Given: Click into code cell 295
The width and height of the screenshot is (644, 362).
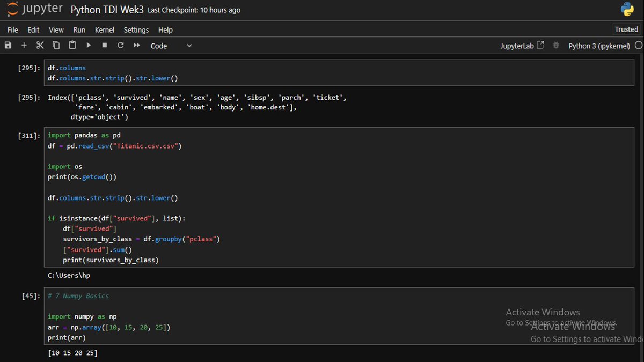Looking at the screenshot, I should [339, 73].
